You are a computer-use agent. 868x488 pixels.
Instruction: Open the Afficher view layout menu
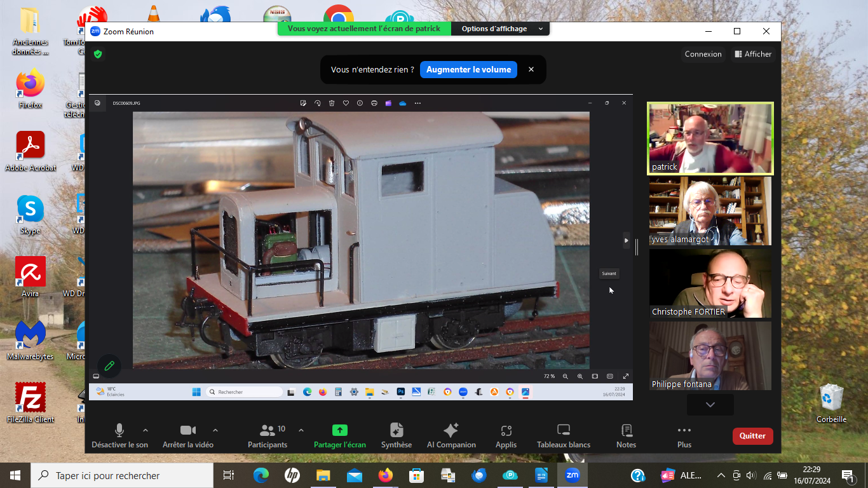(753, 54)
